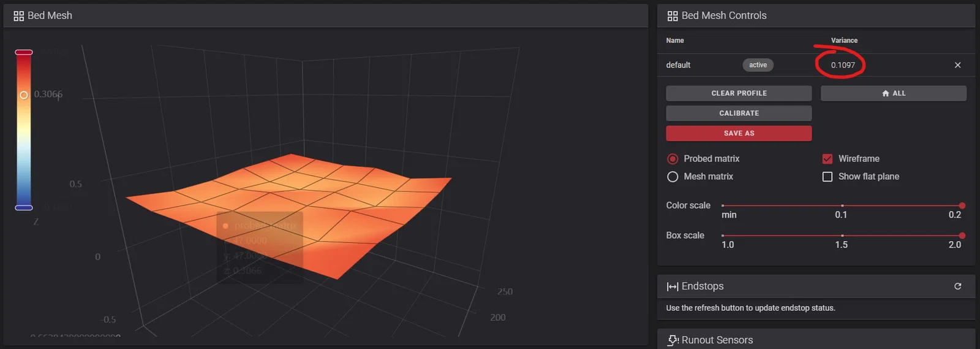The height and width of the screenshot is (349, 980).
Task: Click the default profile name
Action: click(x=678, y=65)
